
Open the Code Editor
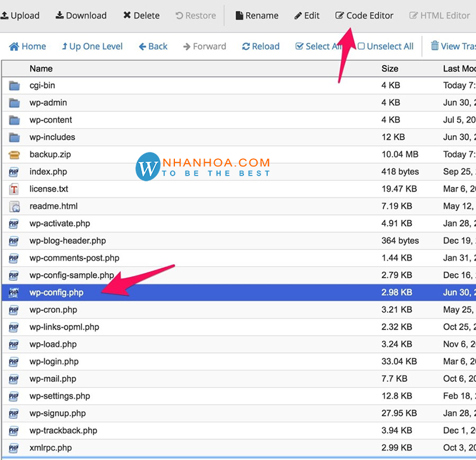point(364,15)
